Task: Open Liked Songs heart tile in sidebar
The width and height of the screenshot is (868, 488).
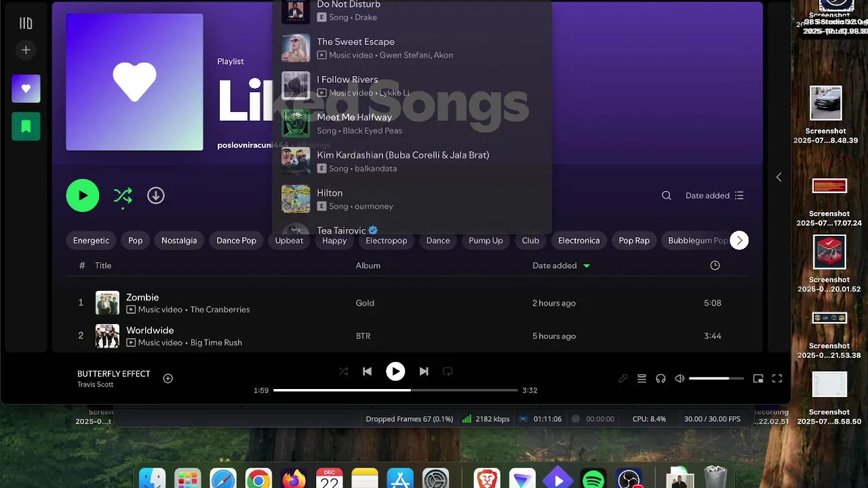Action: (x=26, y=89)
